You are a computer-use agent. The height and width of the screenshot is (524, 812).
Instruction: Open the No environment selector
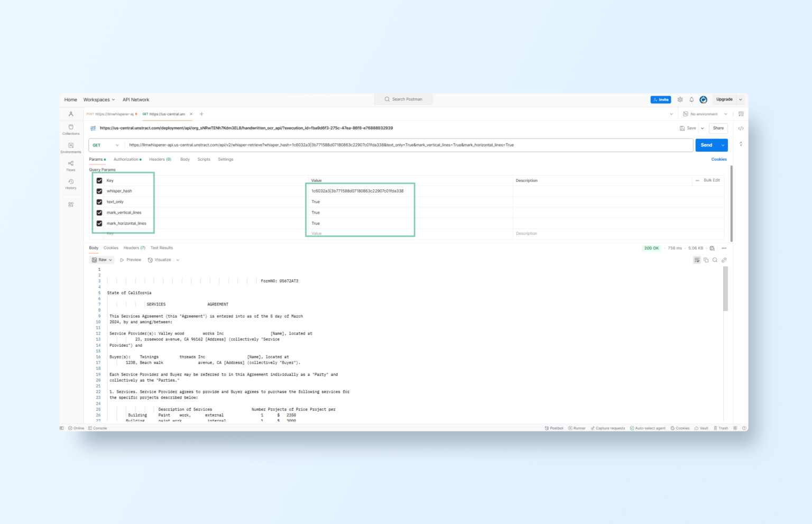(704, 114)
